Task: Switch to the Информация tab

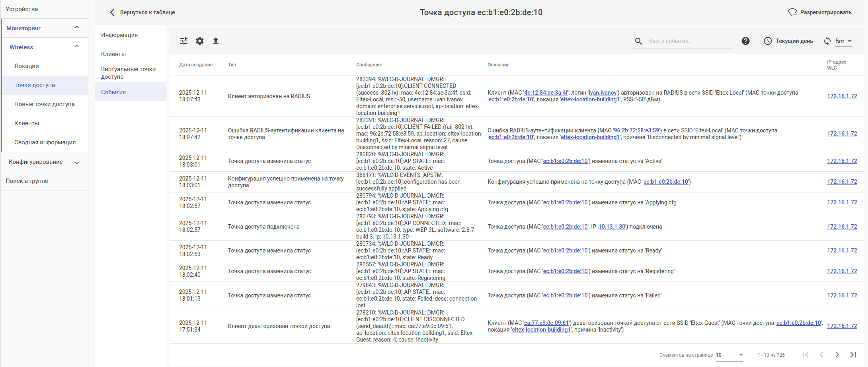Action: click(119, 35)
